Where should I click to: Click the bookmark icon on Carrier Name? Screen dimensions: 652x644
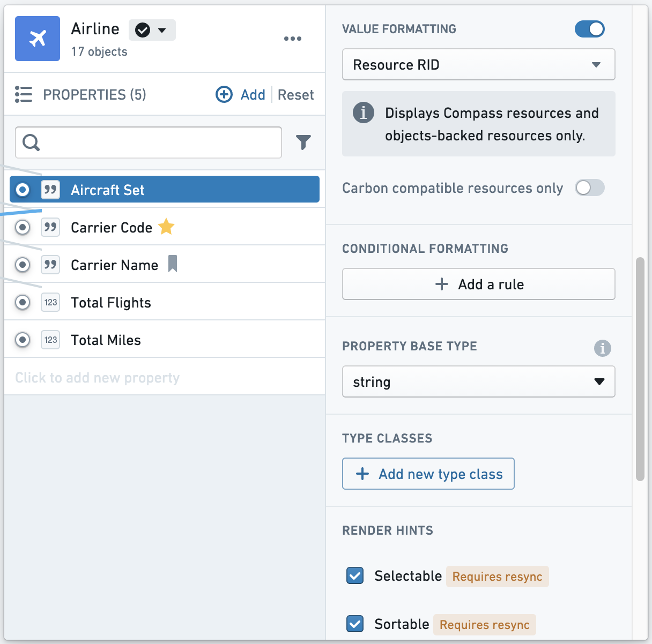click(173, 264)
